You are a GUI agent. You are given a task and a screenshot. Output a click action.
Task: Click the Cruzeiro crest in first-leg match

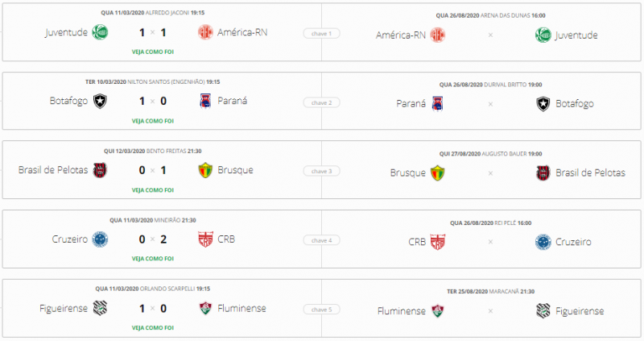[x=101, y=239]
